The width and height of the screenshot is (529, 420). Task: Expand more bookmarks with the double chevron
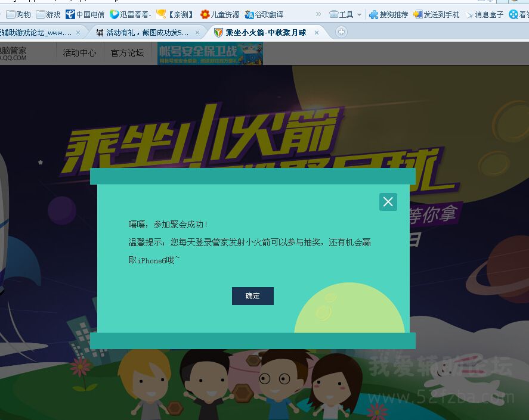coord(318,14)
